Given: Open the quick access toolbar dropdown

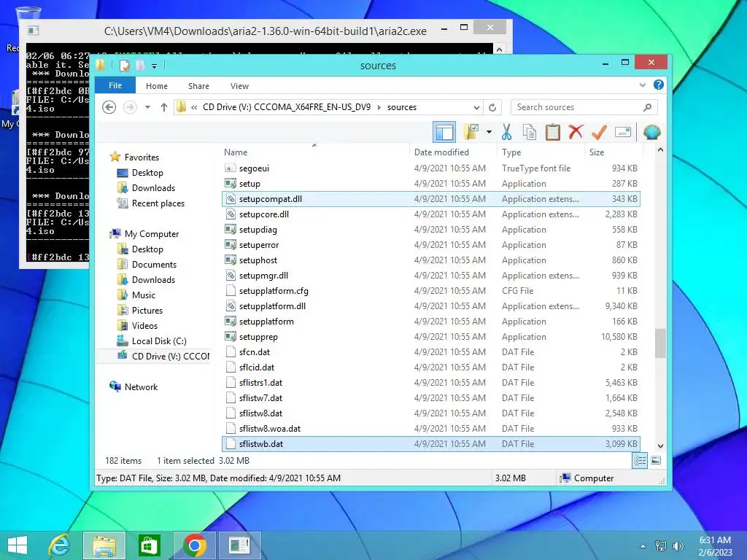Looking at the screenshot, I should pyautogui.click(x=154, y=66).
